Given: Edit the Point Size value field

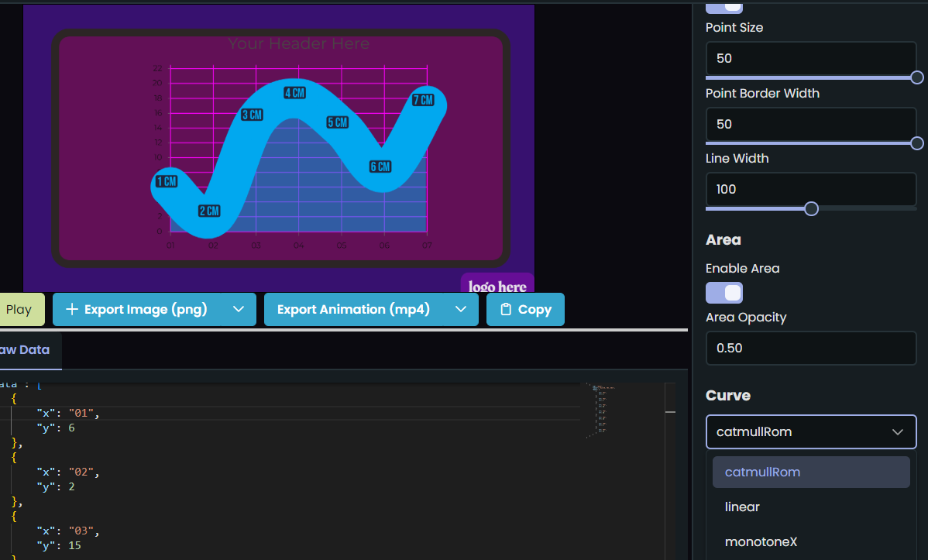Looking at the screenshot, I should coord(810,57).
